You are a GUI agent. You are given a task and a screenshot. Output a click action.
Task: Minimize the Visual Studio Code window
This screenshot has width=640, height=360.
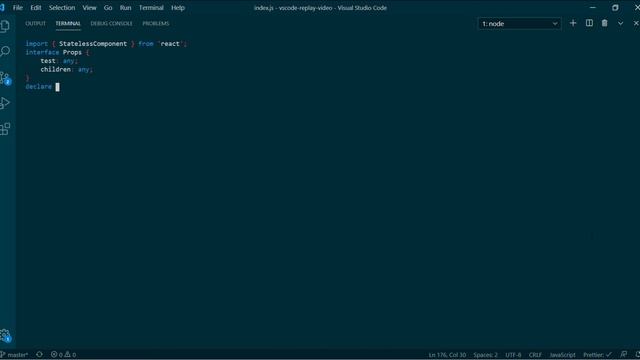click(x=593, y=8)
